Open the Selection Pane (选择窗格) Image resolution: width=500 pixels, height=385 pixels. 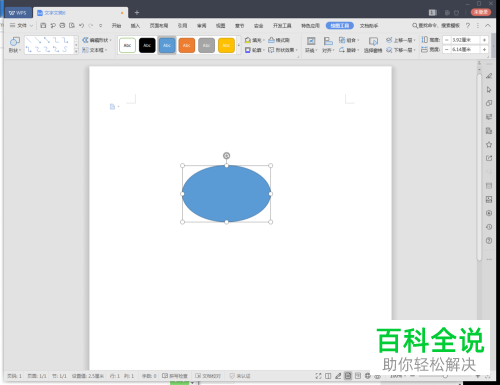pyautogui.click(x=373, y=45)
